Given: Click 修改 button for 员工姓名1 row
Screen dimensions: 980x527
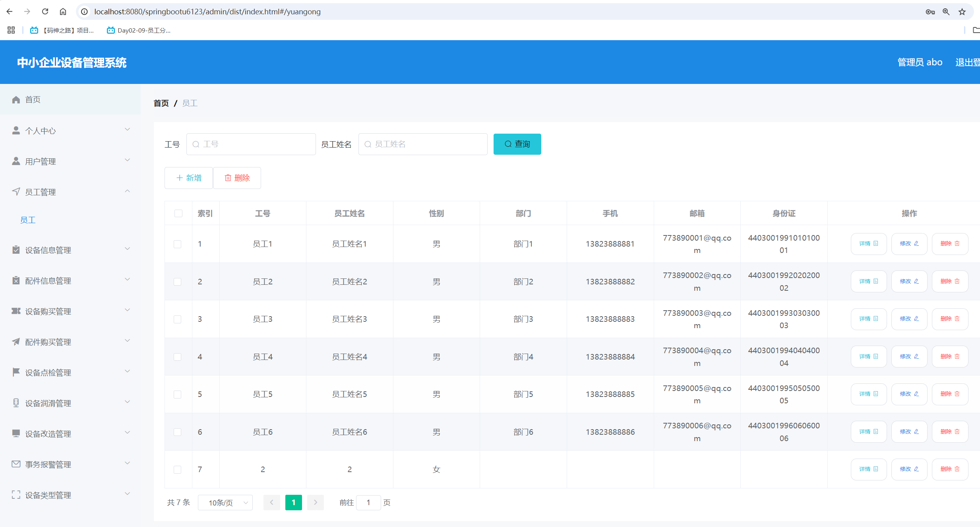Looking at the screenshot, I should 909,243.
